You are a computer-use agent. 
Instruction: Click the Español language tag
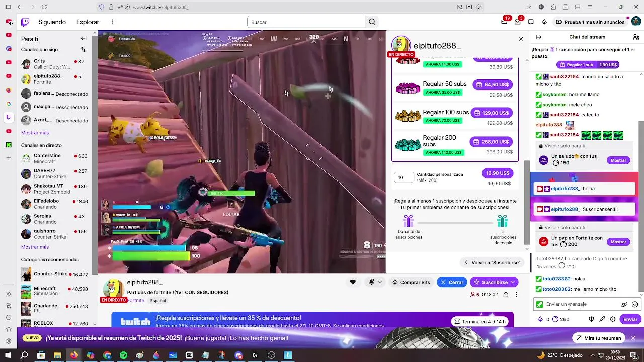pos(158,301)
